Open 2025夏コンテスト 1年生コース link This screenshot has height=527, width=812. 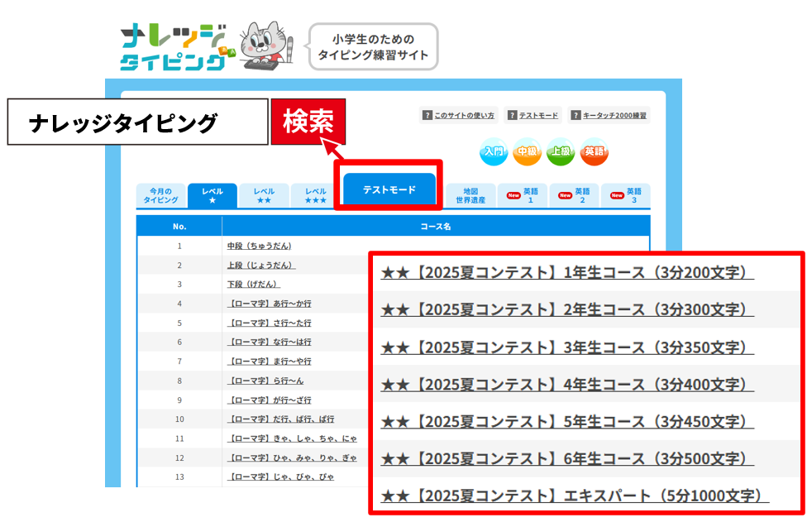click(x=567, y=272)
